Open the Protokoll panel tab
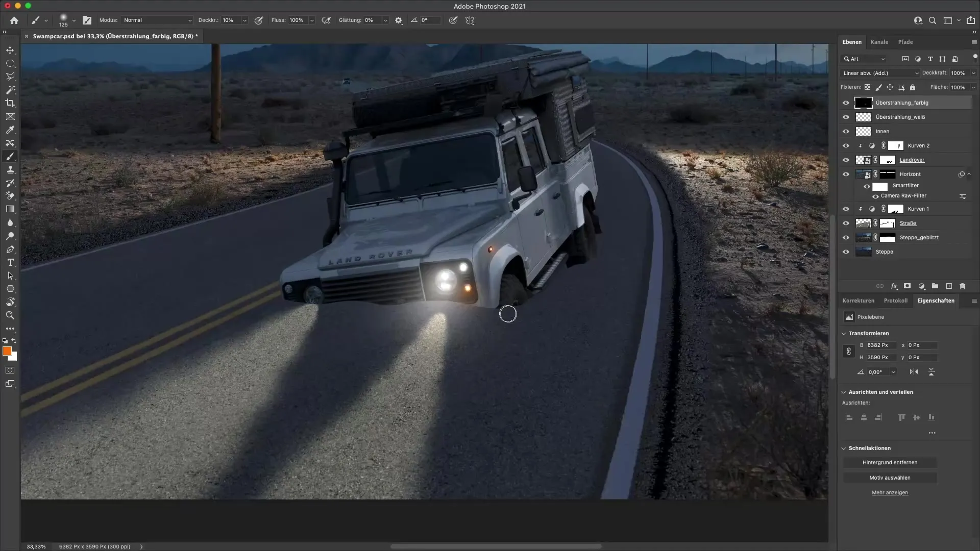 pos(896,300)
